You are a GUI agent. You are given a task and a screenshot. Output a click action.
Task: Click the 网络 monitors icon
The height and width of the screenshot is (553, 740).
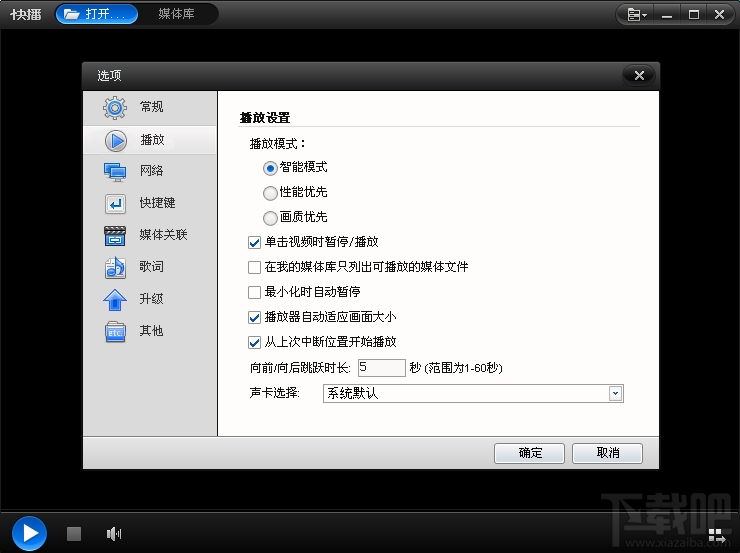(x=115, y=172)
